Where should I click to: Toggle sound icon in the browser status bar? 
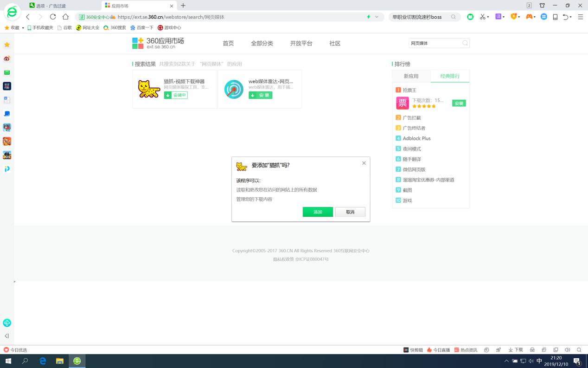tap(567, 350)
